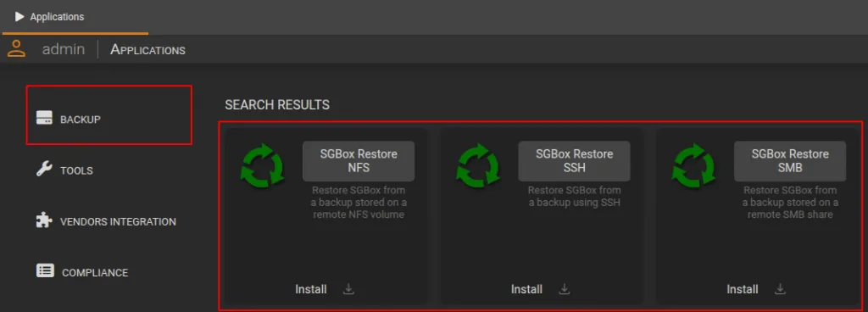Open the SGBox Restore SMB title button
The height and width of the screenshot is (312, 868).
(x=791, y=161)
